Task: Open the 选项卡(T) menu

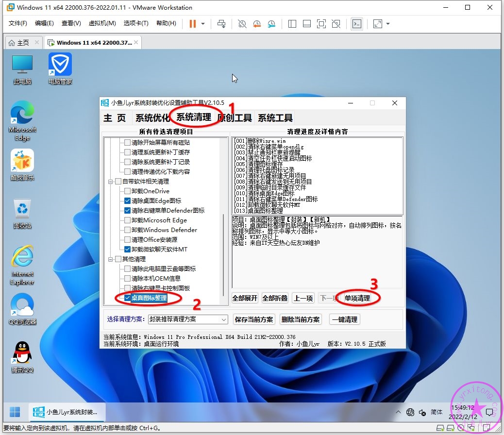Action: 136,23
